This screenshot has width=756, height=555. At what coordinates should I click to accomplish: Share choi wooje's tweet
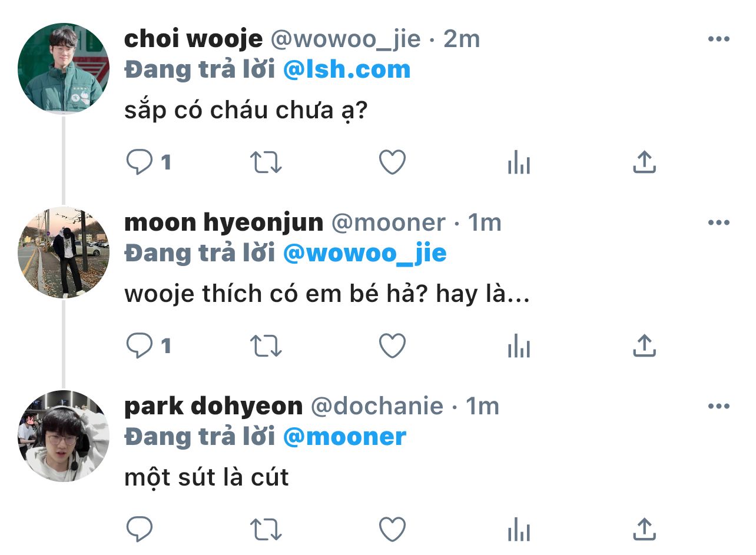click(644, 162)
